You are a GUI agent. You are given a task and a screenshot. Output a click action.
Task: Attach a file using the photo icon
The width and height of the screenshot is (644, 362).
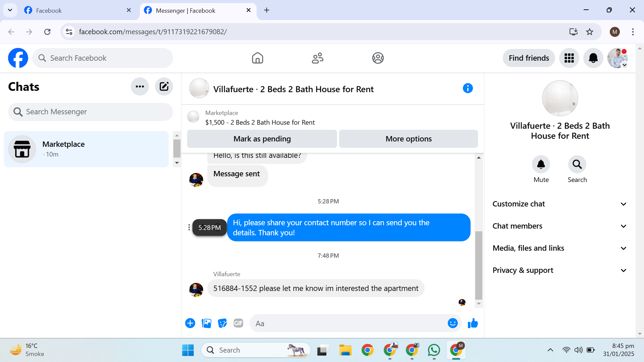click(x=206, y=323)
